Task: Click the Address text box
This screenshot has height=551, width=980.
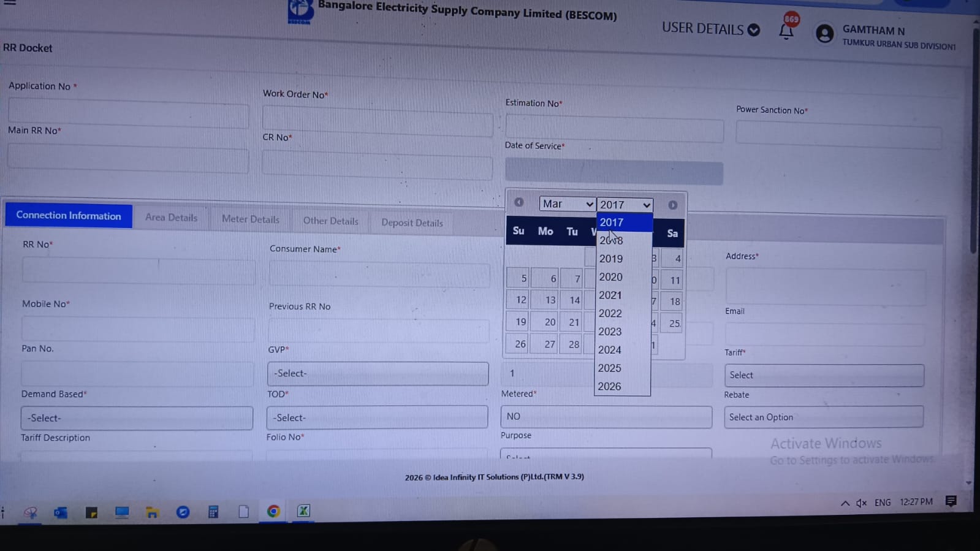Action: tap(826, 286)
